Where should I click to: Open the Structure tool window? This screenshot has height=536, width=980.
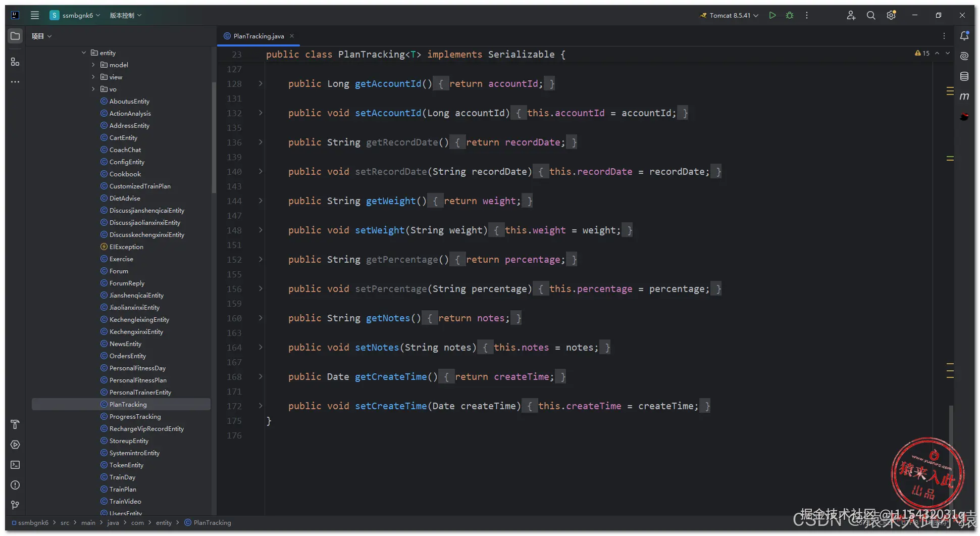(x=15, y=62)
